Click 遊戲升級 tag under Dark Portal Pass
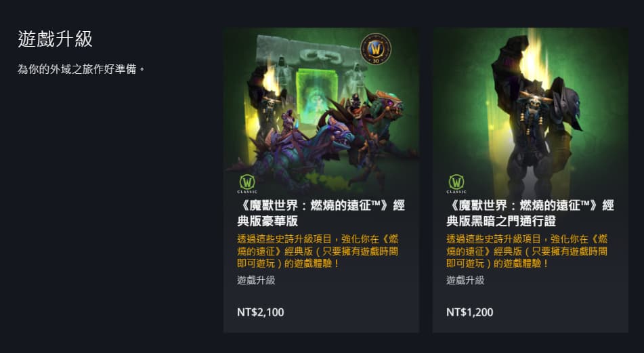Screen dimensions: 644x353 [x=465, y=281]
